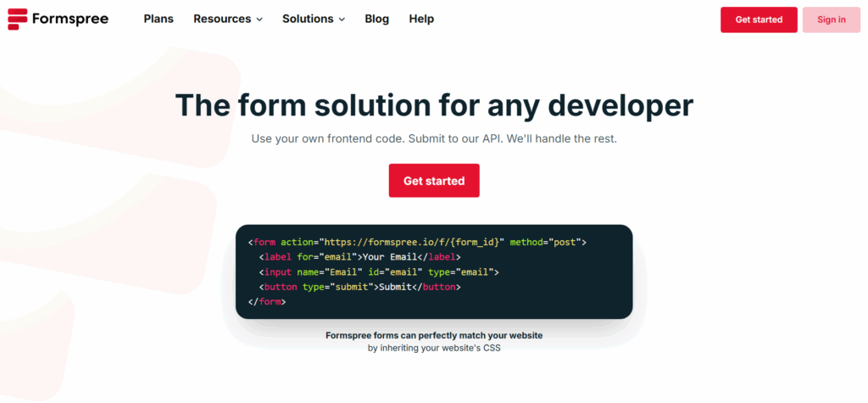Expand the Resources menu
868x403 pixels.
coord(228,19)
